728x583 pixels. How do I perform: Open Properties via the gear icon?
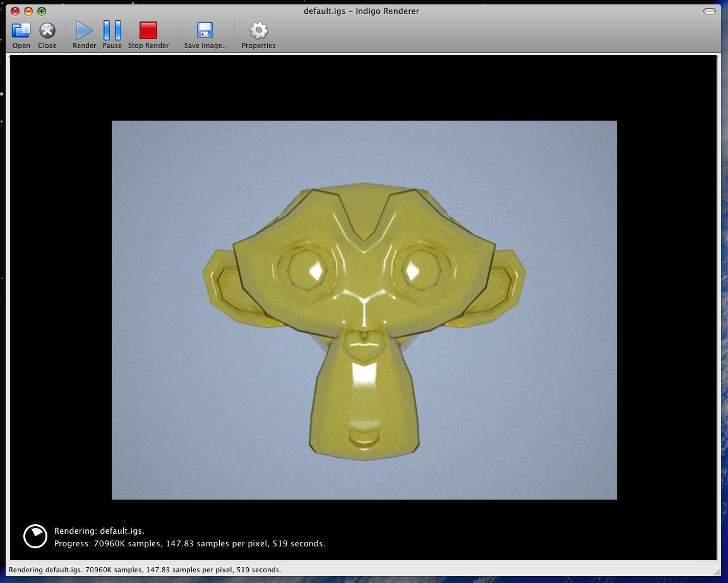(x=258, y=30)
